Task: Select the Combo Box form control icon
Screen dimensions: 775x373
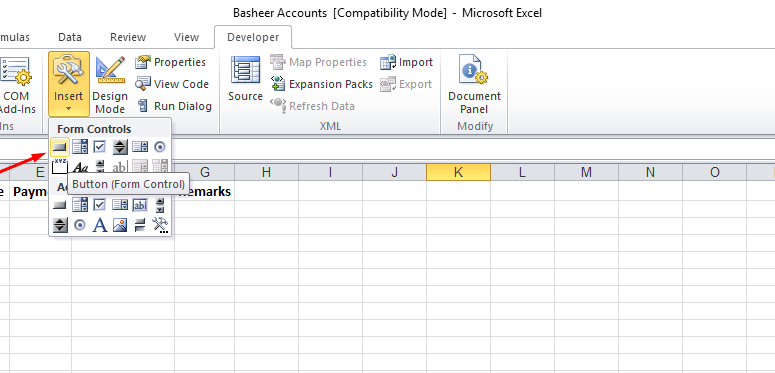Action: (x=80, y=147)
